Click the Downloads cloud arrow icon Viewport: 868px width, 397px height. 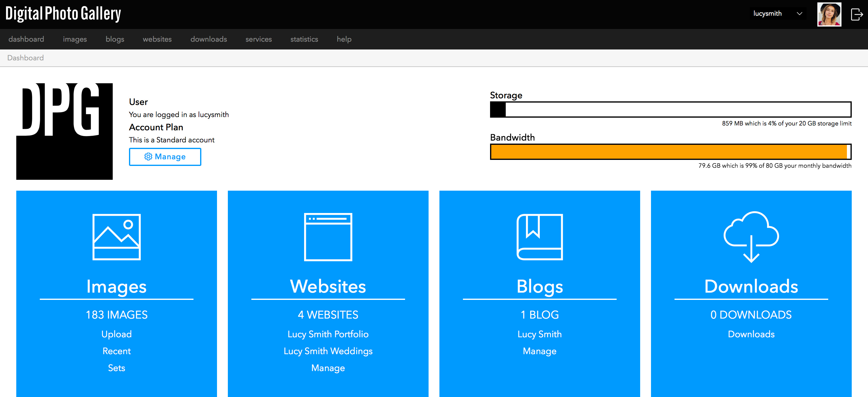coord(751,237)
